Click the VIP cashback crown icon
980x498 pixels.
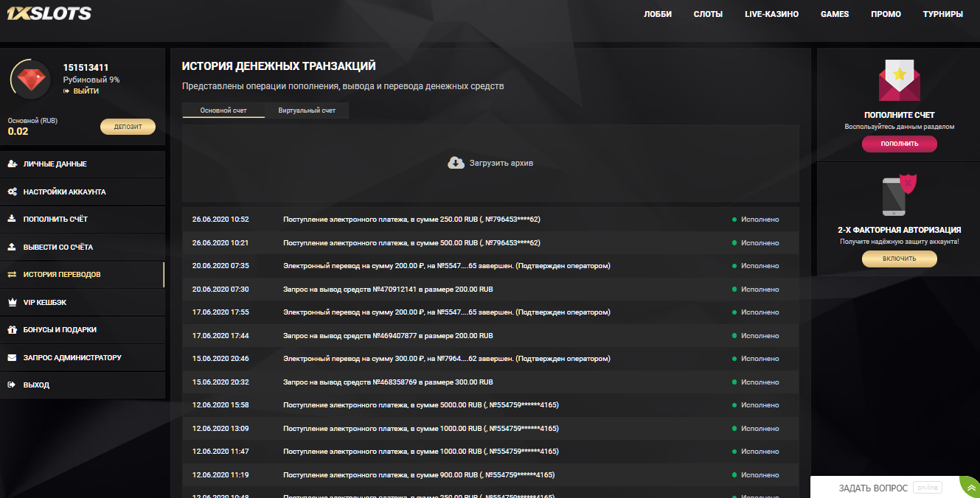[12, 302]
